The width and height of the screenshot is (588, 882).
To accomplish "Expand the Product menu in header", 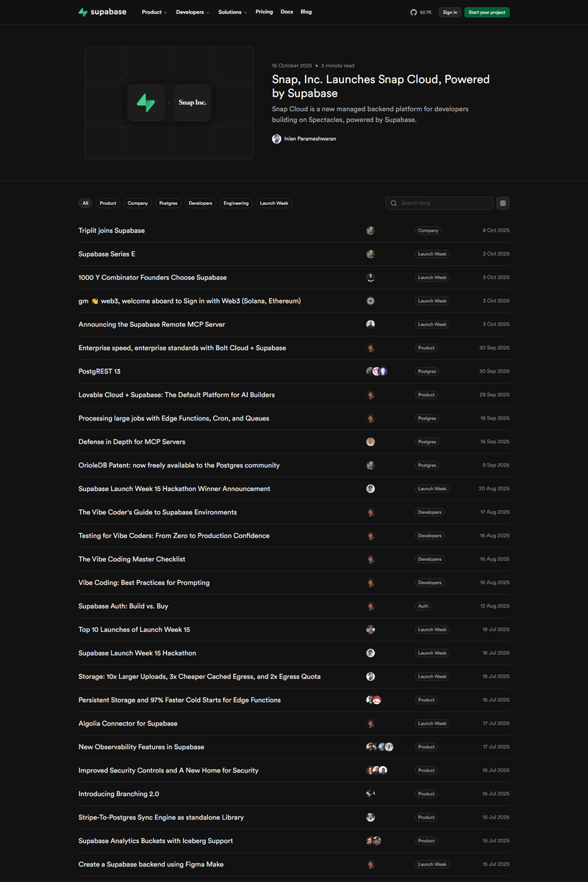I will pos(154,12).
